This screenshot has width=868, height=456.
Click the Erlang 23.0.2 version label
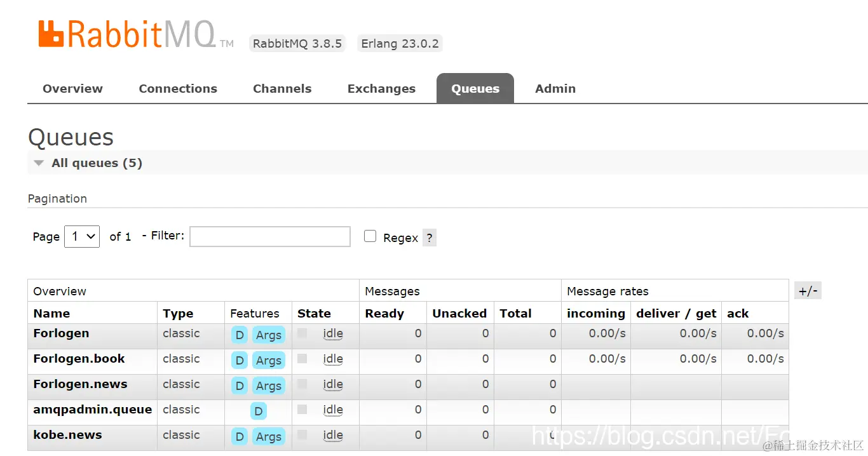(x=400, y=43)
